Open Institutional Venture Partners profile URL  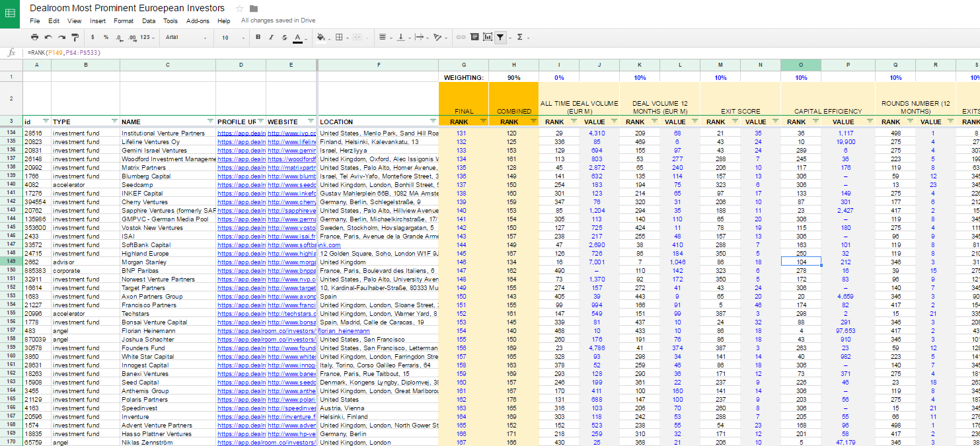click(x=241, y=133)
